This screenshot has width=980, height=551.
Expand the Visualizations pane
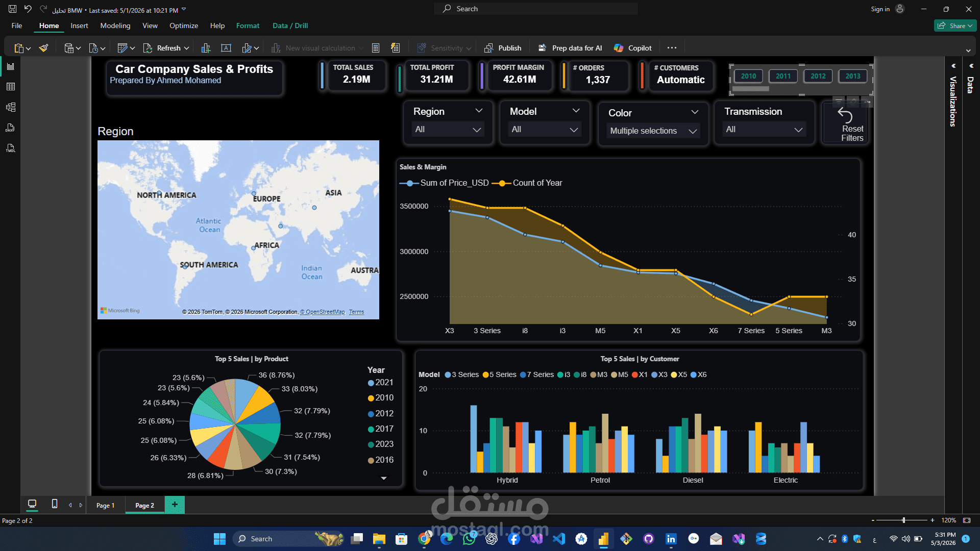(x=953, y=66)
